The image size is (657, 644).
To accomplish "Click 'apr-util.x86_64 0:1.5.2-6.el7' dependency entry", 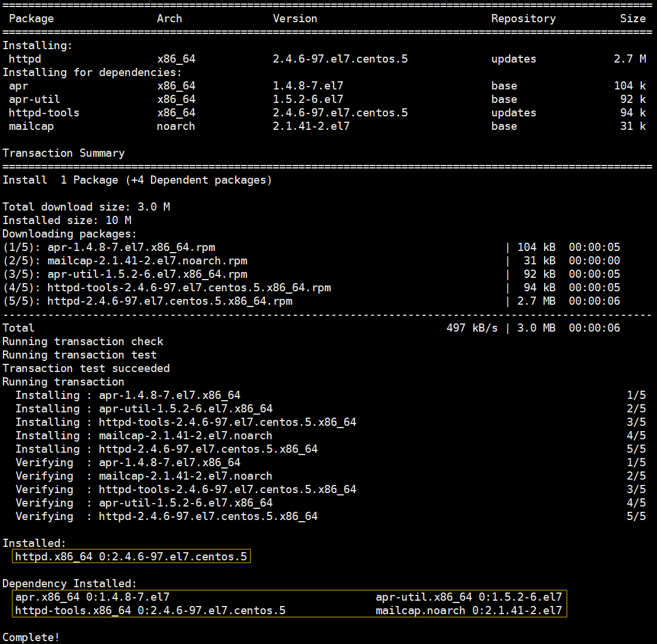I will click(469, 597).
